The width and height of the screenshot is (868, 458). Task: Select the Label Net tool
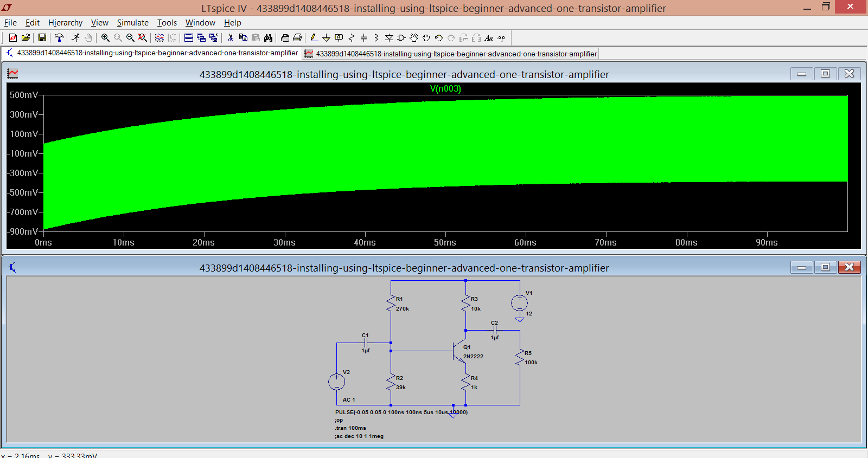[339, 38]
